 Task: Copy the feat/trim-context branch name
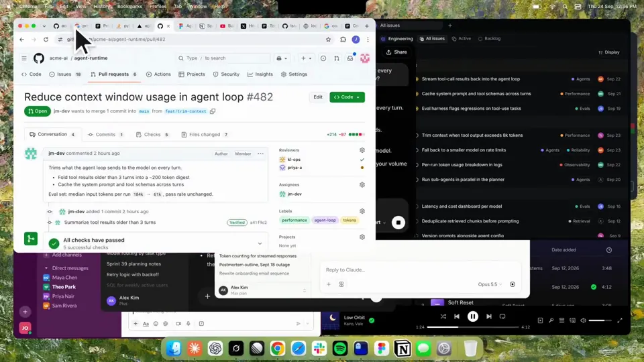click(213, 111)
